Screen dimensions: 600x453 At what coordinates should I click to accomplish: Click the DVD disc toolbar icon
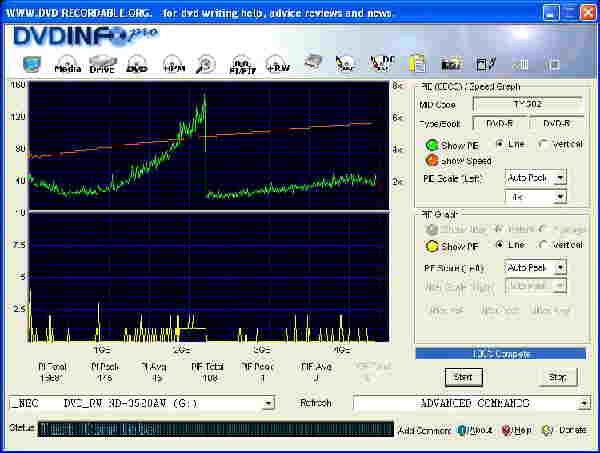[137, 64]
